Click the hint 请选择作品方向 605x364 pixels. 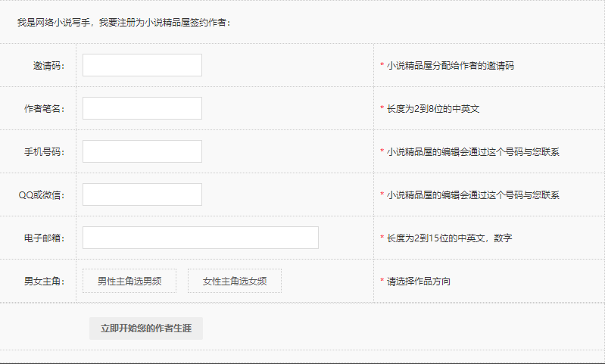(x=418, y=282)
